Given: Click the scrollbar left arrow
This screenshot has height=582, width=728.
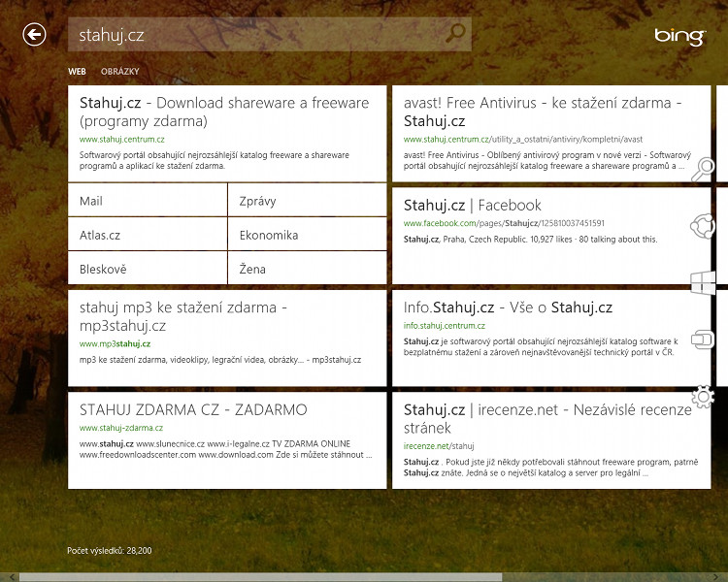Looking at the screenshot, I should [11, 577].
